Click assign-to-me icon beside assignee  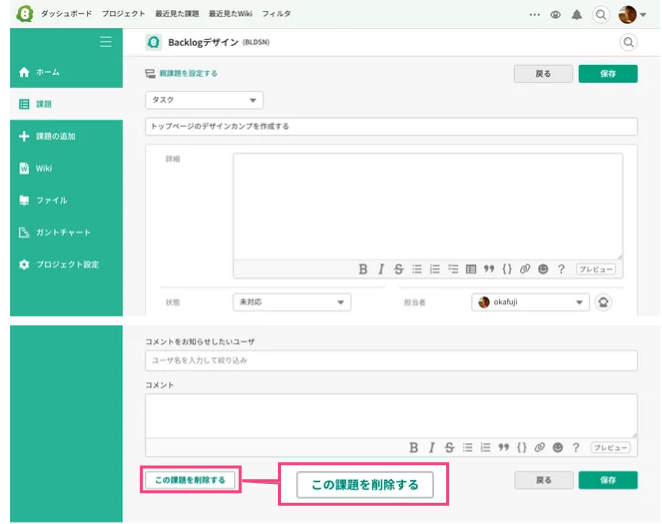coord(603,302)
